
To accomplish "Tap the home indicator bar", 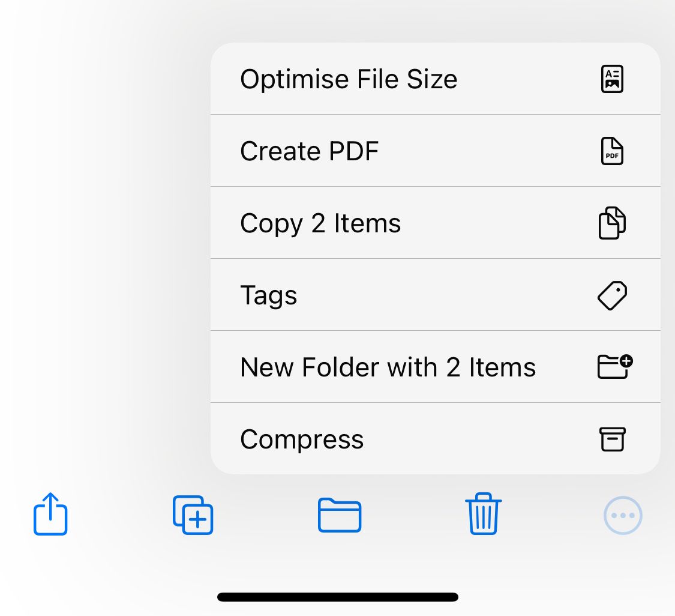I will (337, 596).
